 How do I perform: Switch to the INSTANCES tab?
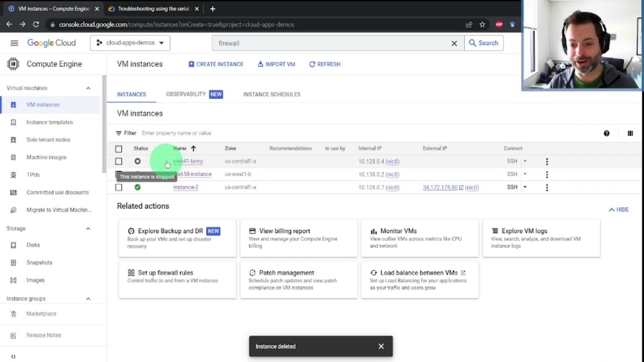(131, 95)
